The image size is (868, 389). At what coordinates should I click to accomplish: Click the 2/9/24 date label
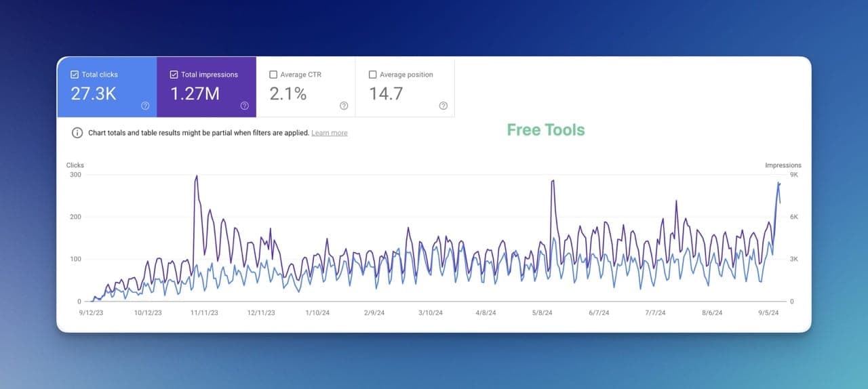[x=374, y=313]
